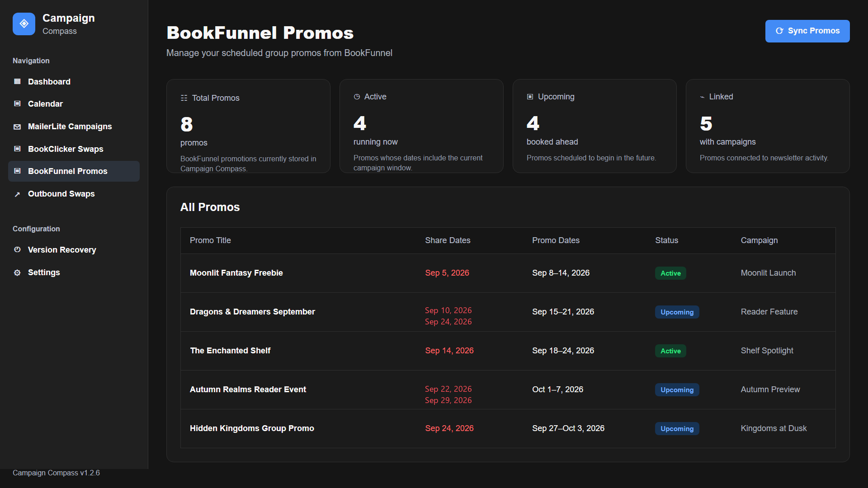Navigate to Outbound Swaps
Image resolution: width=868 pixels, height=488 pixels.
coord(74,194)
